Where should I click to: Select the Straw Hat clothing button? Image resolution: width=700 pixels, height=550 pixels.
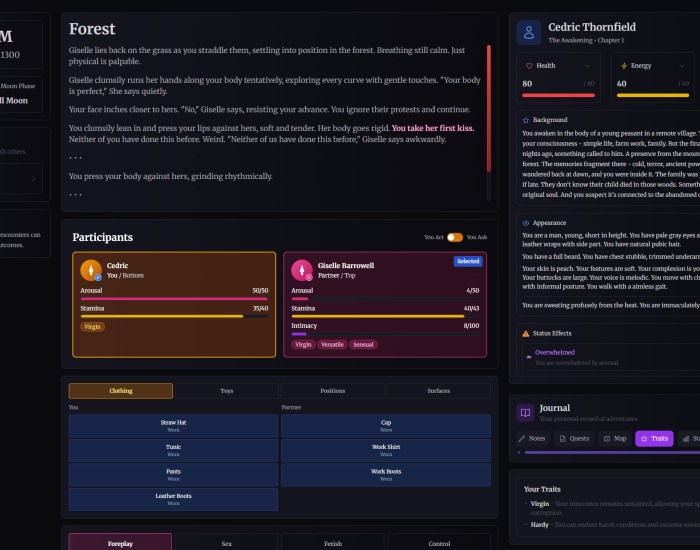coord(173,425)
